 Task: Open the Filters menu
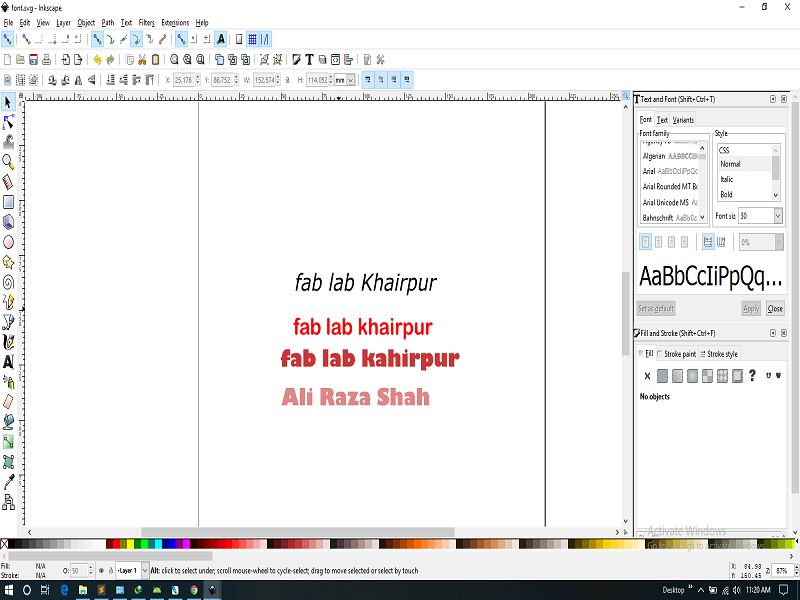click(146, 22)
